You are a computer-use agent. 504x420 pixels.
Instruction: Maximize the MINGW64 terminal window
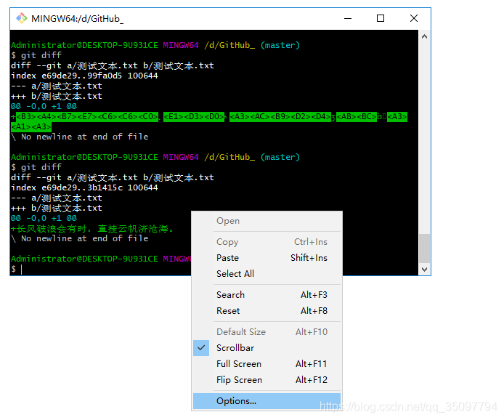[x=381, y=18]
